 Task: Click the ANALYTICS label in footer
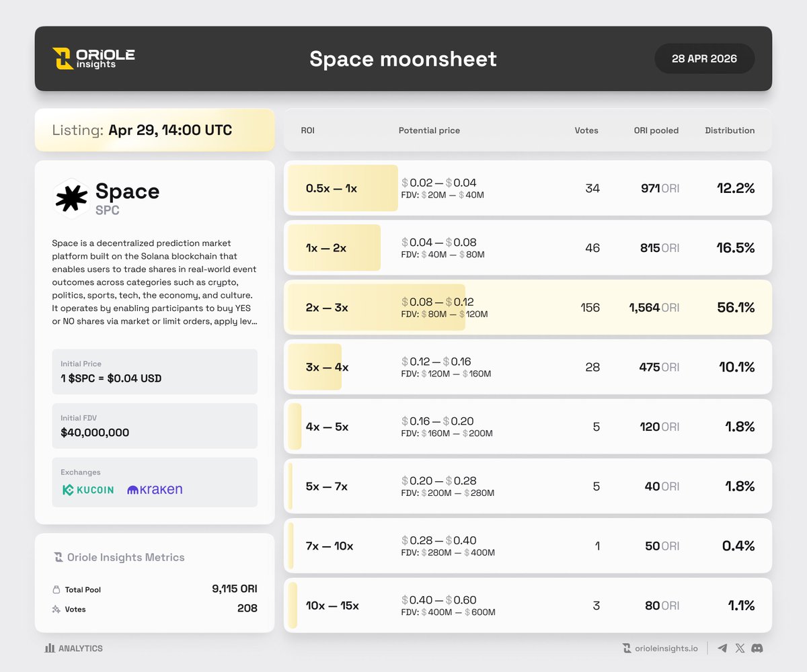tap(81, 648)
